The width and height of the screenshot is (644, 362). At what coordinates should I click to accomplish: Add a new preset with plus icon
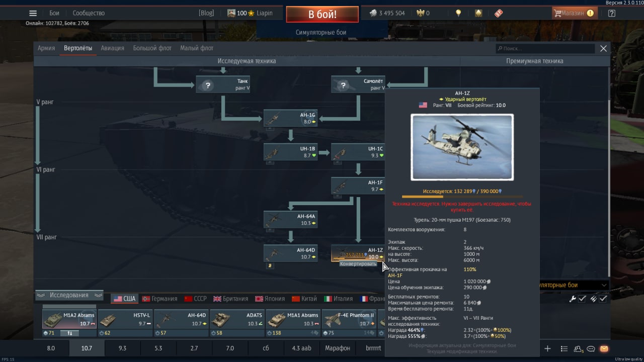click(x=548, y=348)
